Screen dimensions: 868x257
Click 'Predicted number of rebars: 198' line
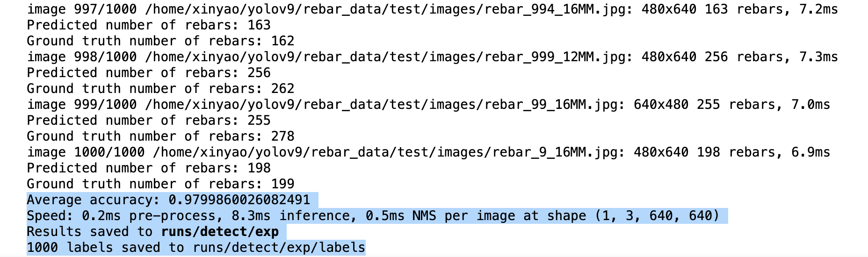coord(149,168)
